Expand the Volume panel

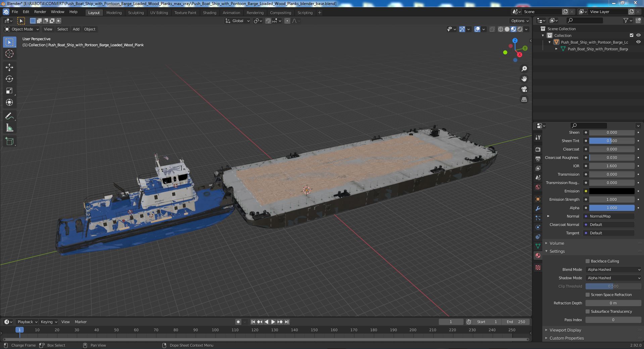tap(557, 243)
